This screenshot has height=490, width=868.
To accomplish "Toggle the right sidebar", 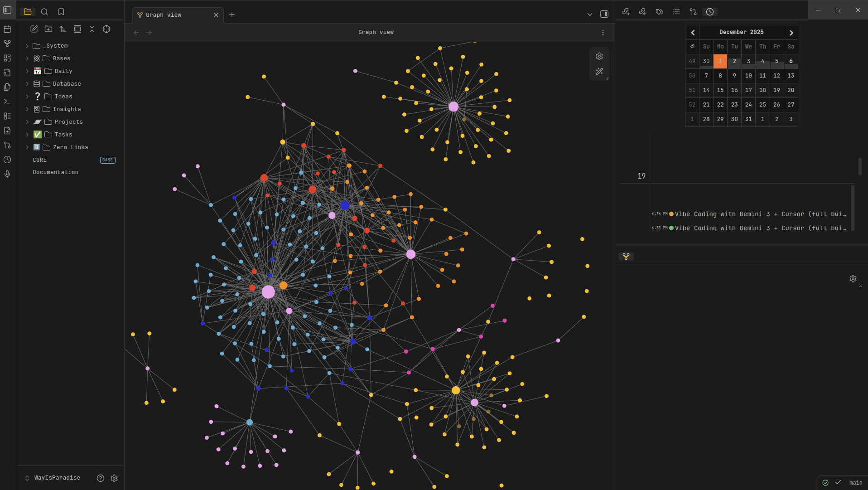I will coord(604,15).
